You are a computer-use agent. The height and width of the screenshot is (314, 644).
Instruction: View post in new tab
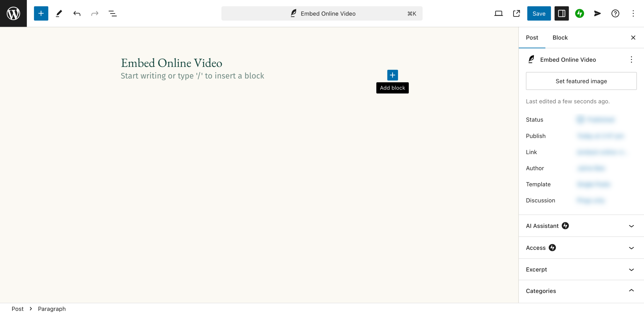point(516,13)
